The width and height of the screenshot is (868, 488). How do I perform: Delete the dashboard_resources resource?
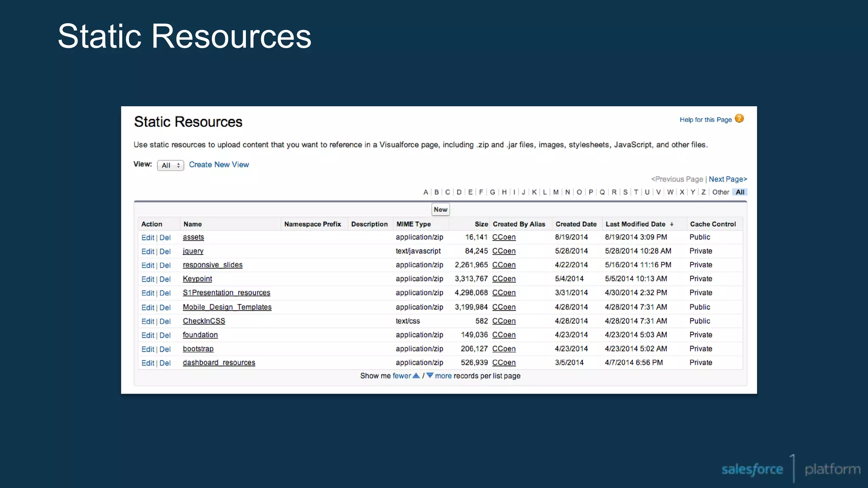pyautogui.click(x=165, y=363)
